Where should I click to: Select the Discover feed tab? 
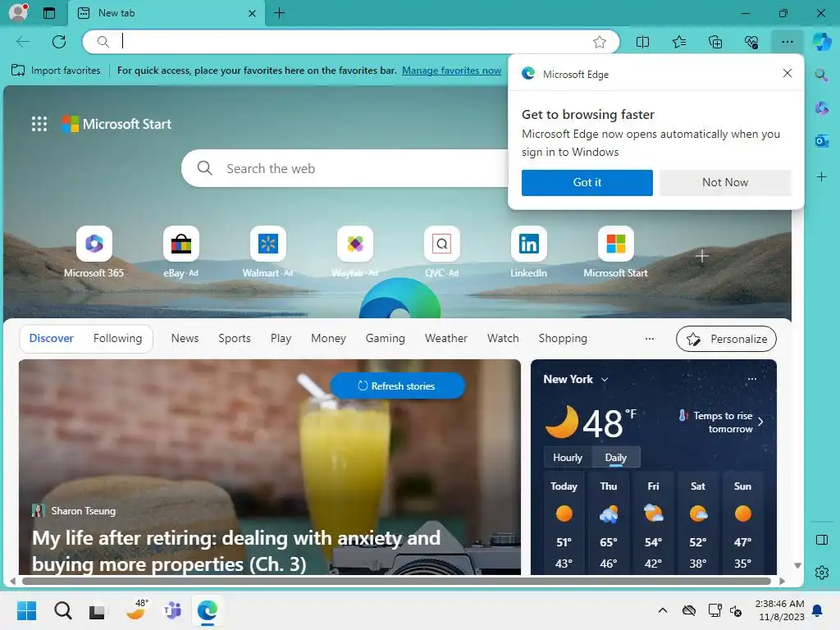(52, 339)
